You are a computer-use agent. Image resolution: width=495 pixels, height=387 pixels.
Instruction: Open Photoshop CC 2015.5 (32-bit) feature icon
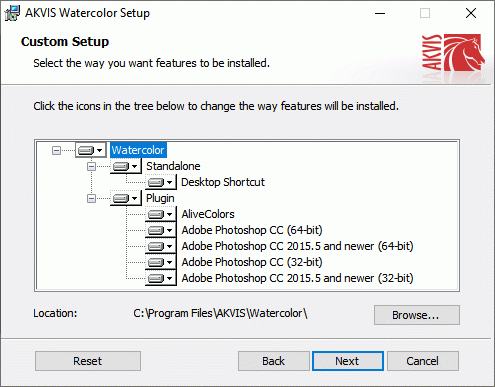tap(161, 278)
